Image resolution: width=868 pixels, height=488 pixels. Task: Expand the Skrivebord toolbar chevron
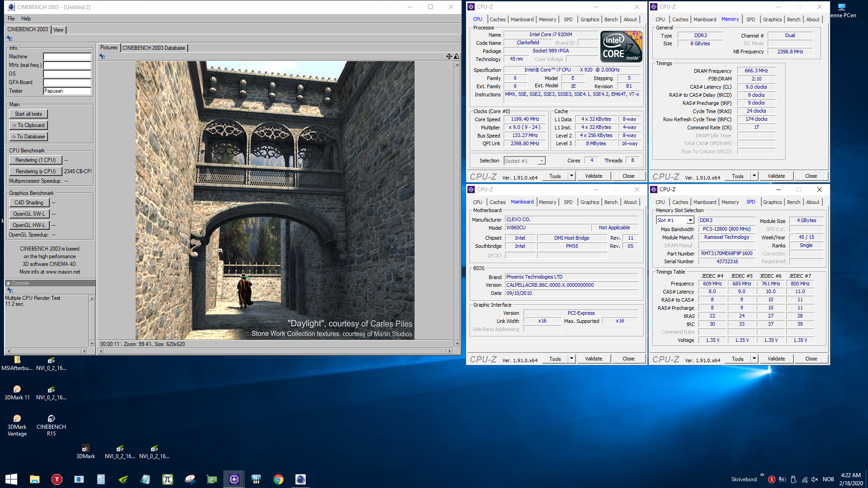762,475
